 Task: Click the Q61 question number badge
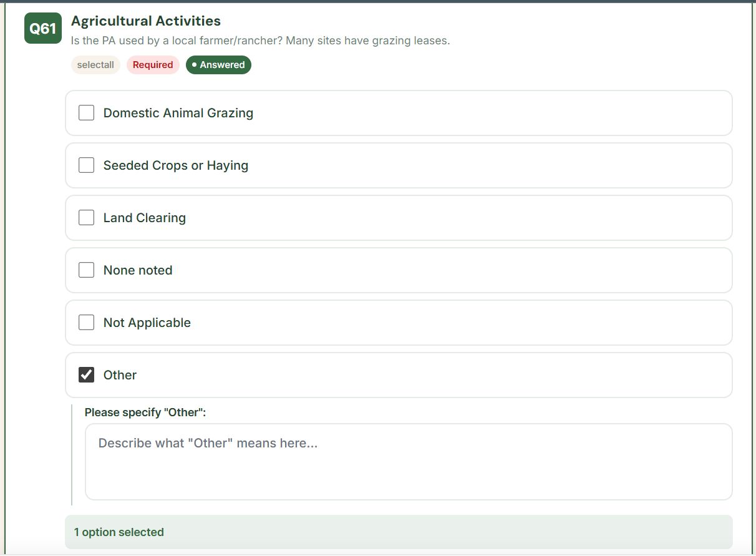[x=42, y=27]
